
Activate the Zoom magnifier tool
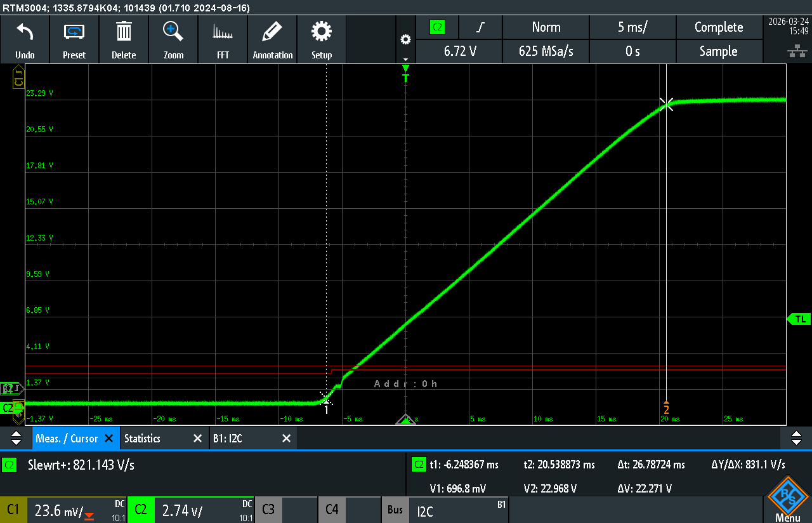[173, 39]
